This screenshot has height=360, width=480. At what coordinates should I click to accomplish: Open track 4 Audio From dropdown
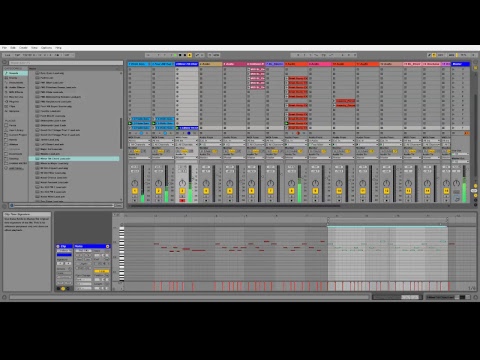[x=211, y=140]
